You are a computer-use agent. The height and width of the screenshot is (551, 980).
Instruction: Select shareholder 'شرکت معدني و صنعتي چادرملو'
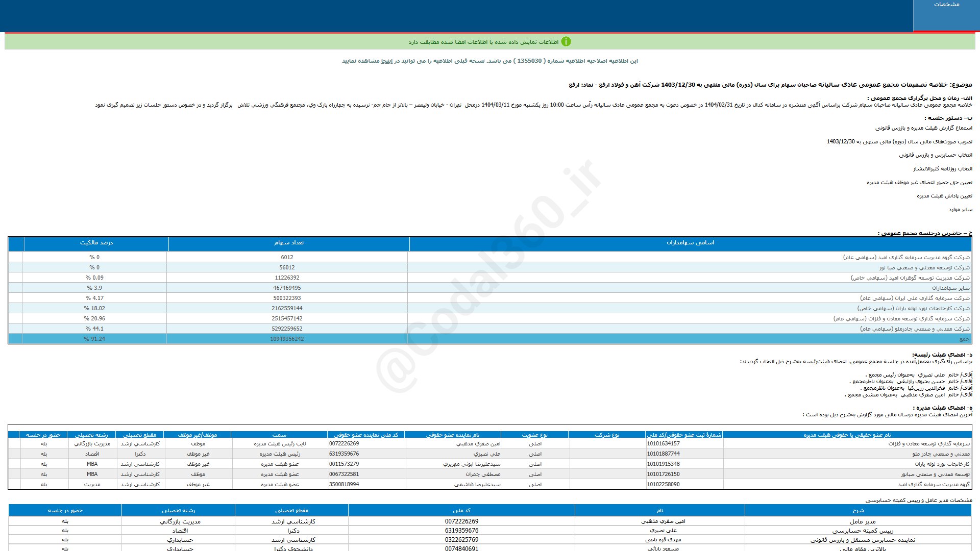coord(915,329)
